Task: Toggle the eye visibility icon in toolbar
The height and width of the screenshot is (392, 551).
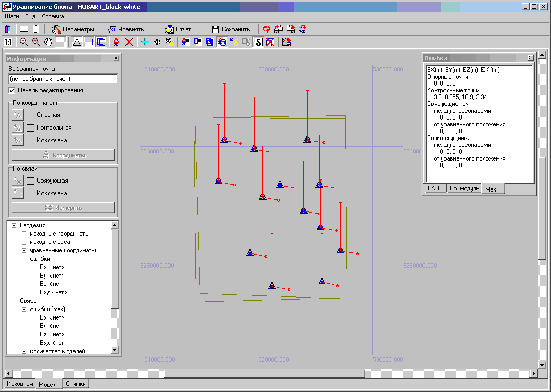Action: (157, 42)
